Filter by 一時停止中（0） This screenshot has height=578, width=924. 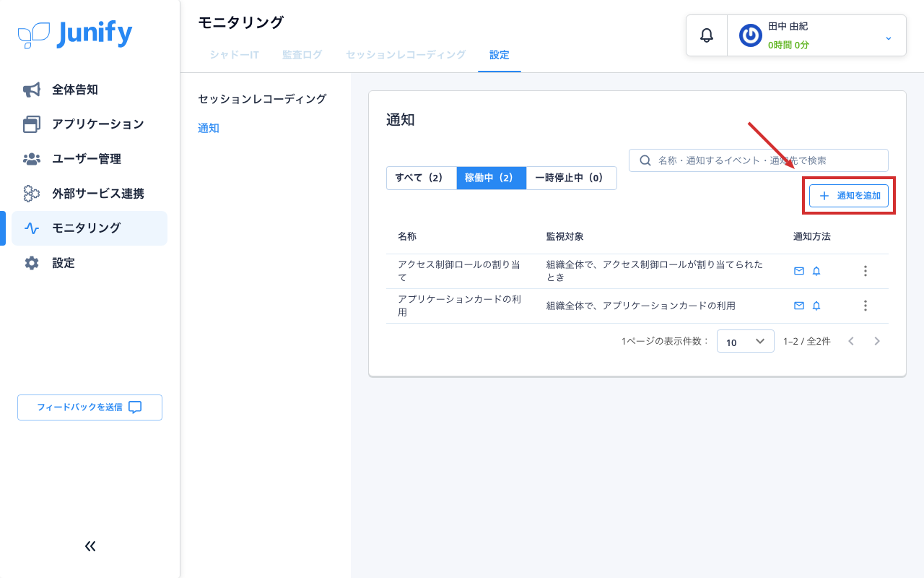(572, 178)
